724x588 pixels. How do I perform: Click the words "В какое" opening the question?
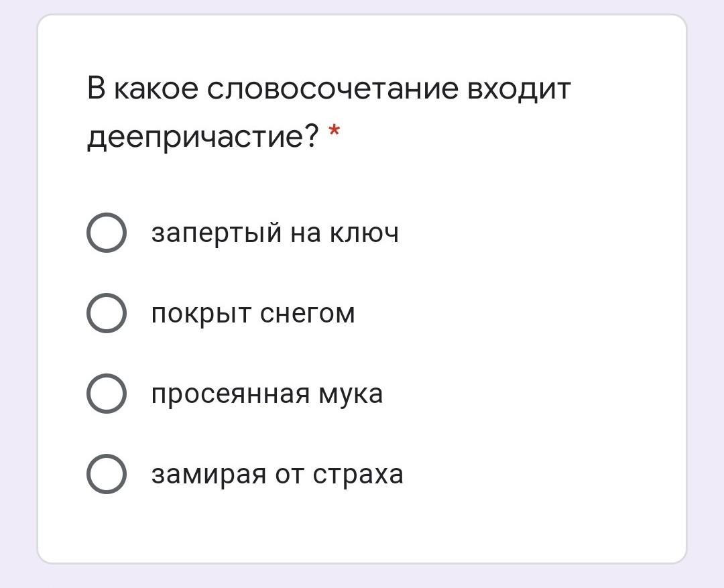(142, 89)
